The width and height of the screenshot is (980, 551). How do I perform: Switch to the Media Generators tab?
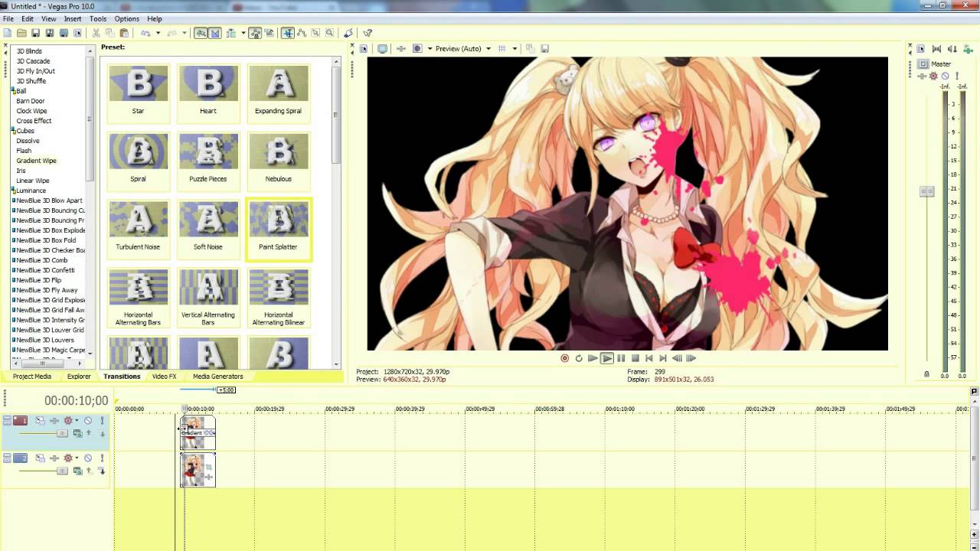click(218, 377)
